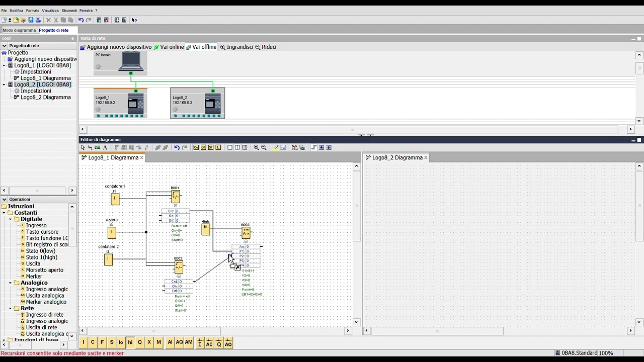The width and height of the screenshot is (644, 362).
Task: Toggle the lo low-state block in the bottom palette
Action: 121,342
